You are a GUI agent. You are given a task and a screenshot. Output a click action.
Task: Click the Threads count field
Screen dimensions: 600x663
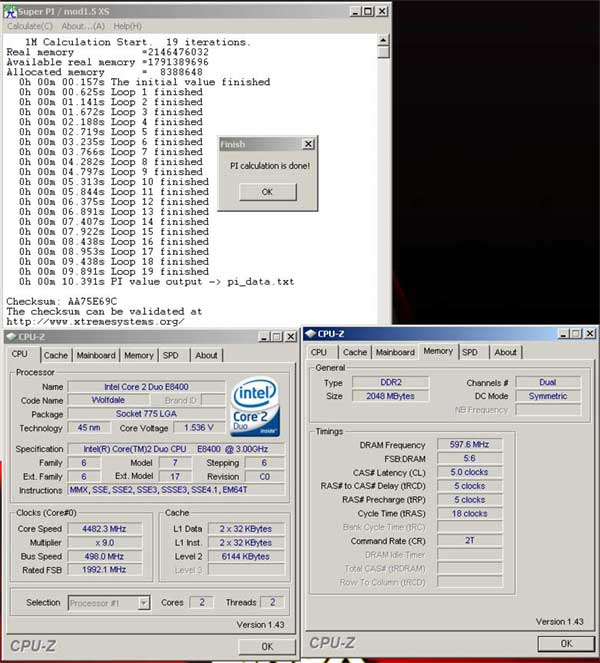pyautogui.click(x=273, y=602)
